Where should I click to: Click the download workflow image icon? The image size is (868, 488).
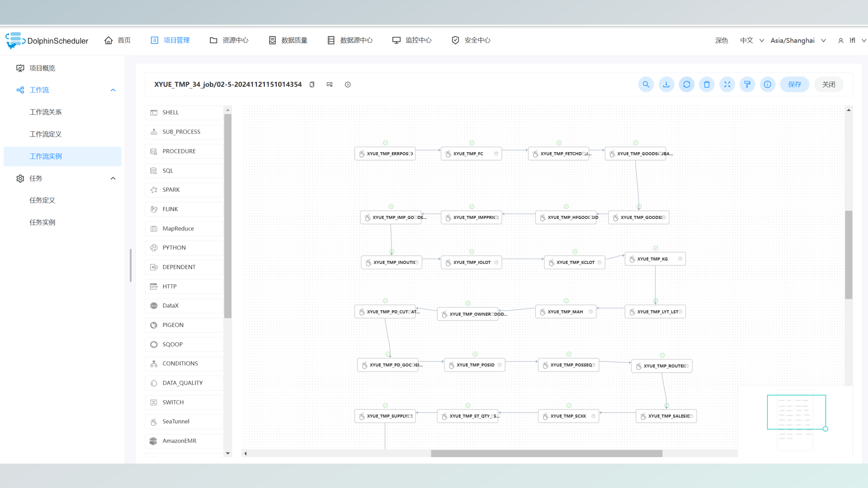coord(666,84)
